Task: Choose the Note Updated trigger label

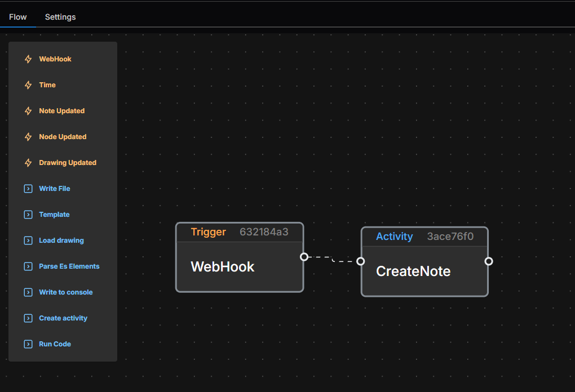Action: click(61, 111)
